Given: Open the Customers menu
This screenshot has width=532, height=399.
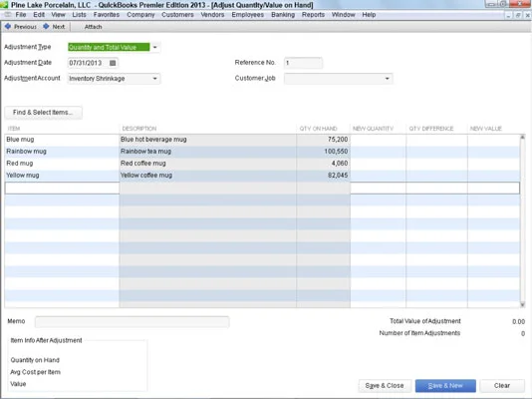Looking at the screenshot, I should pyautogui.click(x=177, y=15).
